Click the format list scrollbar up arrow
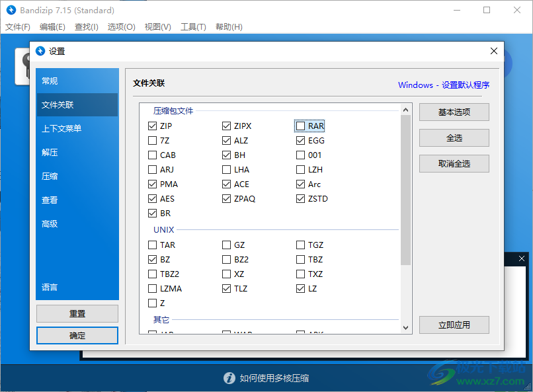The width and height of the screenshot is (533, 392). pyautogui.click(x=405, y=110)
